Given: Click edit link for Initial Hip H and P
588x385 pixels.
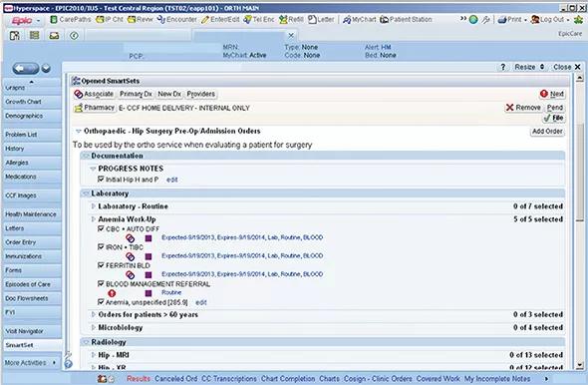Looking at the screenshot, I should coord(171,180).
